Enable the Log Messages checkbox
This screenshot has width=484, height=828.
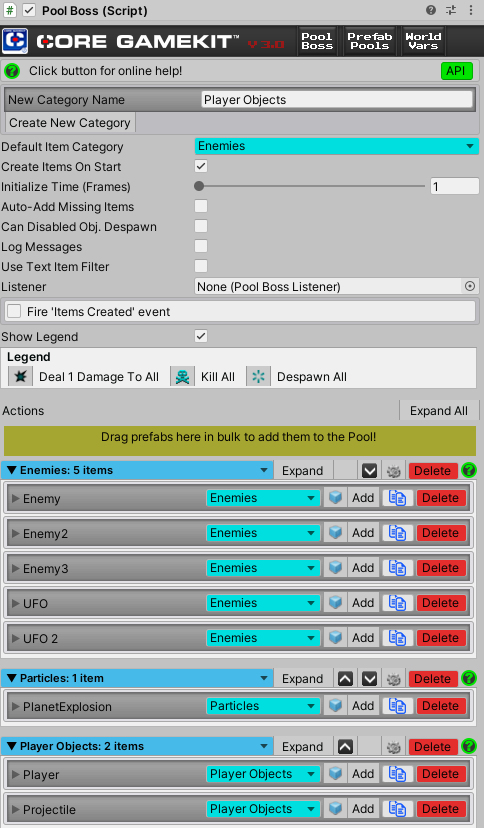201,246
